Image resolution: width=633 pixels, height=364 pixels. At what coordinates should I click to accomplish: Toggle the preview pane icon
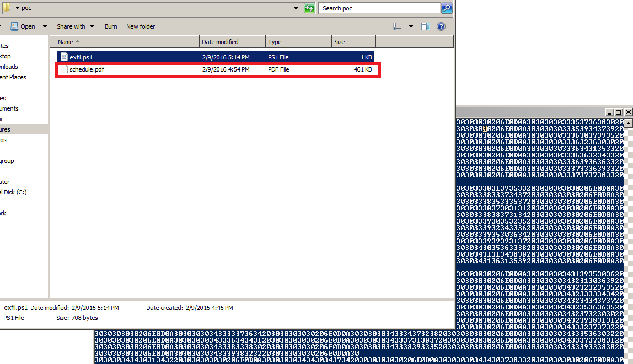coord(426,26)
